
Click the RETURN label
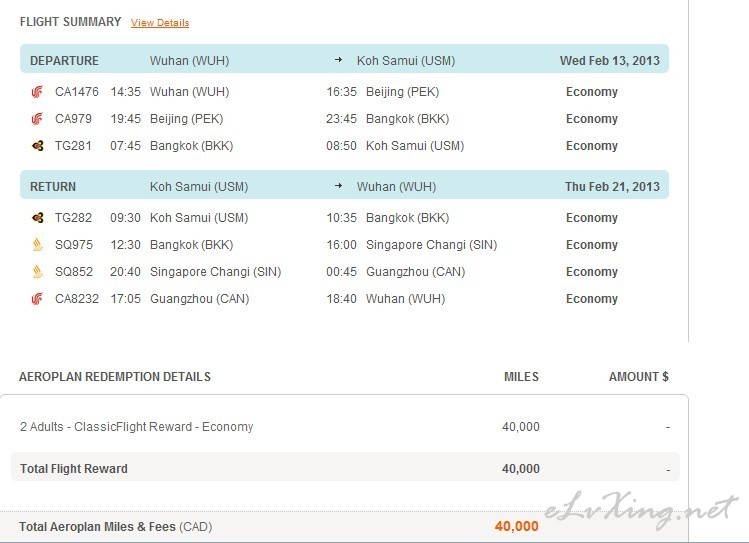(53, 187)
